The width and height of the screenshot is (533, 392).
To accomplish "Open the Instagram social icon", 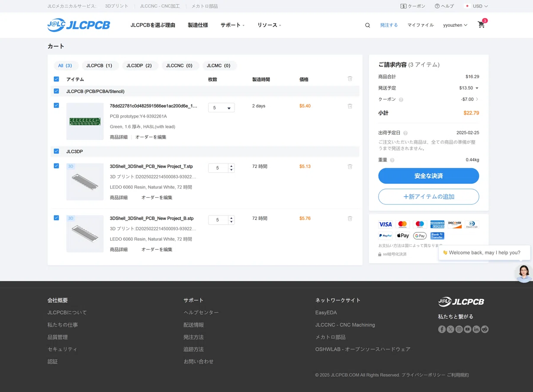I will (x=459, y=329).
